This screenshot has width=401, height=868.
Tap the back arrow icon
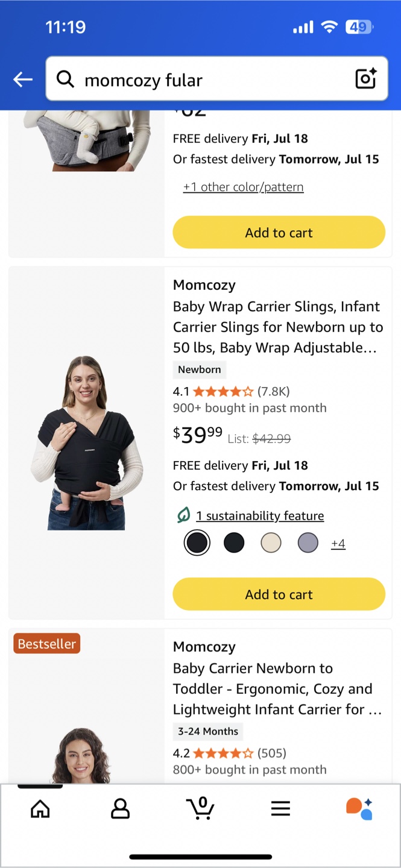(x=23, y=79)
